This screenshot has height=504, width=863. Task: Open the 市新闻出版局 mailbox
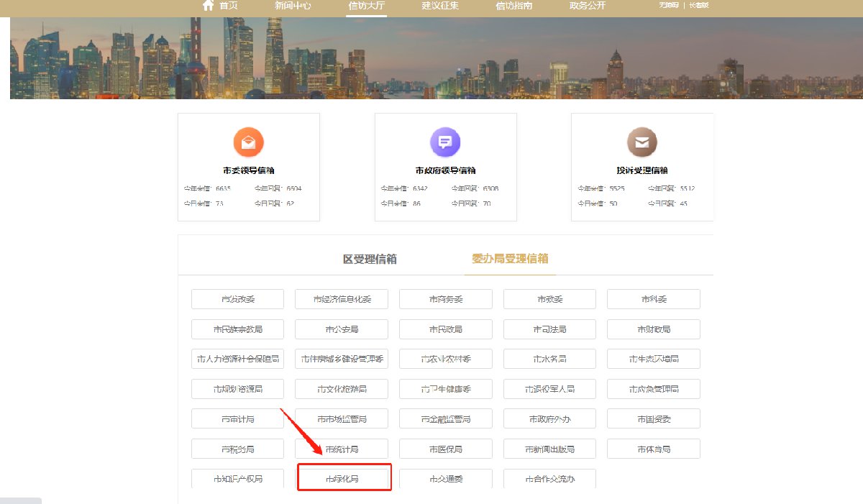550,449
